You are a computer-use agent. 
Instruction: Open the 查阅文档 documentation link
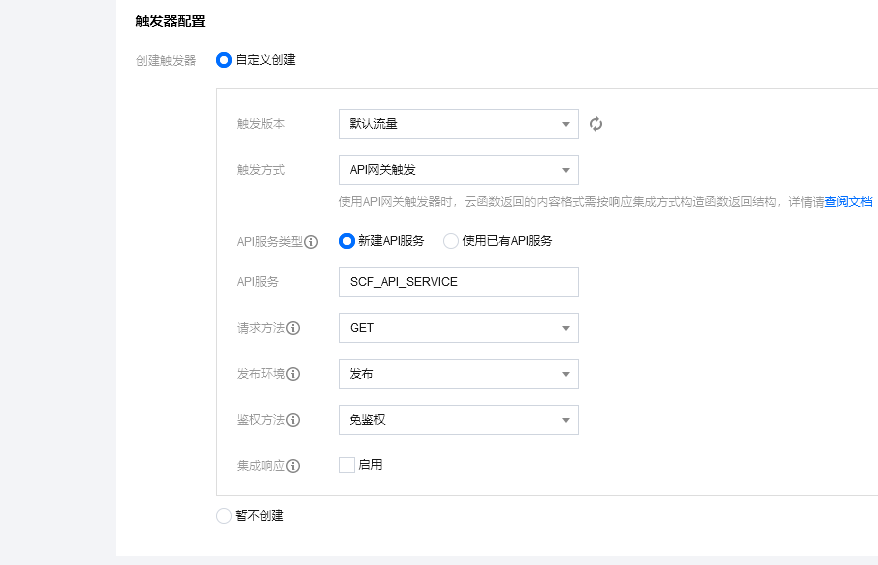pos(848,202)
